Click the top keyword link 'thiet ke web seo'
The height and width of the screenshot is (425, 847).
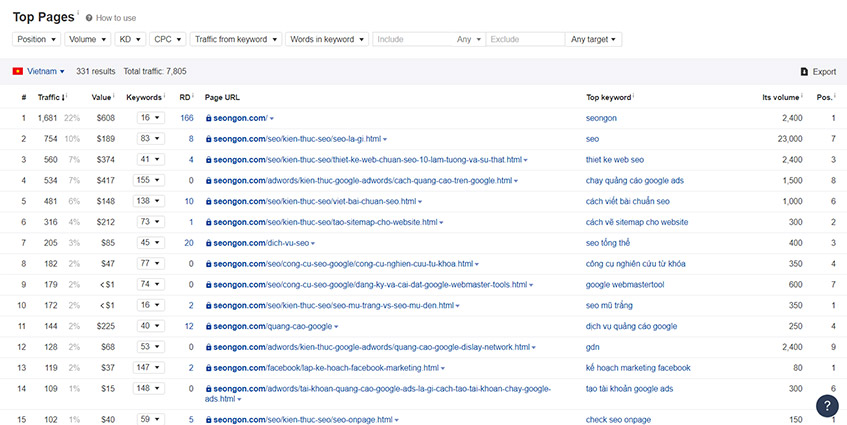[x=615, y=160]
